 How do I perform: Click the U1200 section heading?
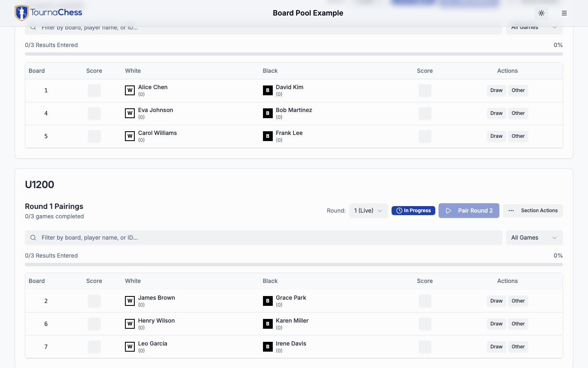pyautogui.click(x=40, y=184)
